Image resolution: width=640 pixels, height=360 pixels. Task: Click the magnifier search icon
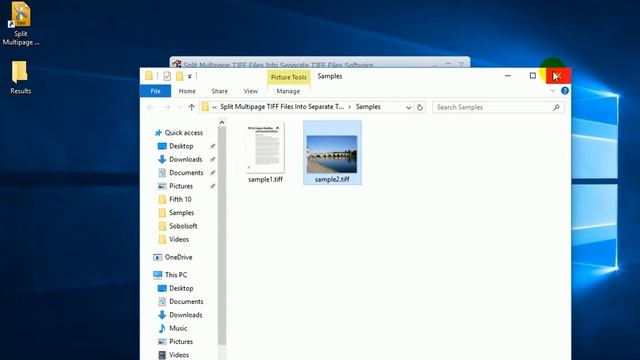coord(556,107)
